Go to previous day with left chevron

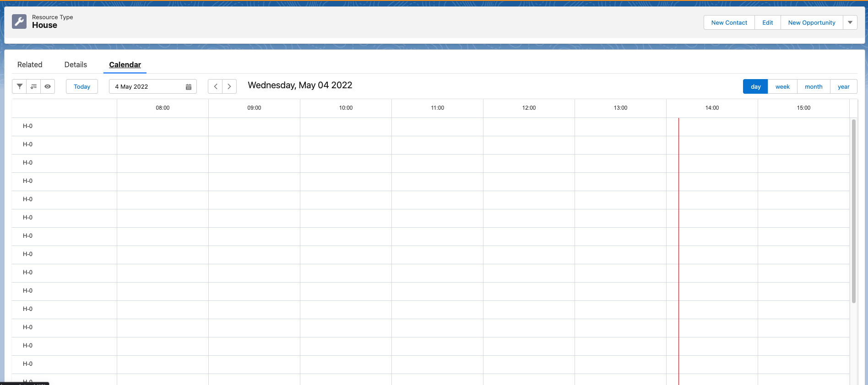(x=215, y=86)
